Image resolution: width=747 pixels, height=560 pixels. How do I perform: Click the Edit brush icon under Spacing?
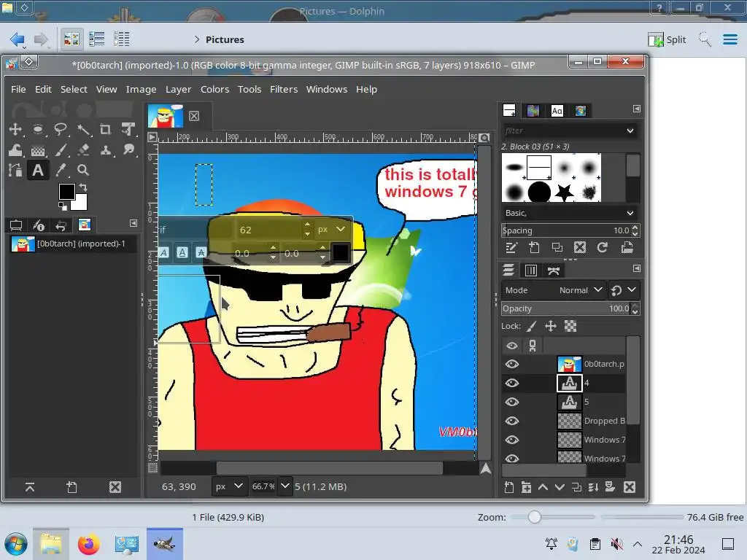(511, 248)
